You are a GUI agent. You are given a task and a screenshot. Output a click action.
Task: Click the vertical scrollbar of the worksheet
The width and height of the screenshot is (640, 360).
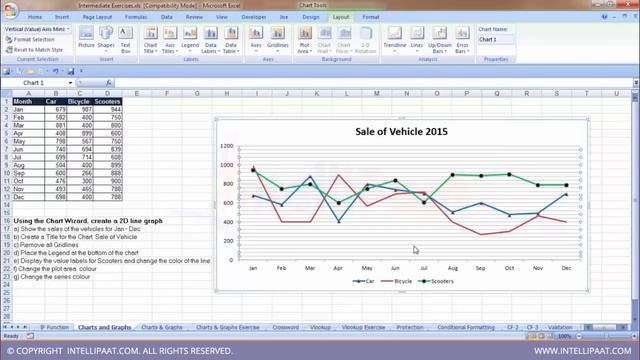(635, 204)
